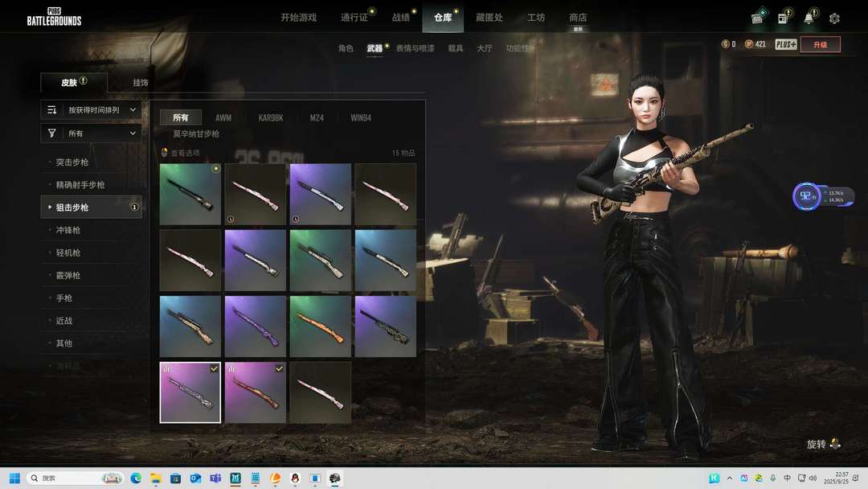The image size is (868, 489).
Task: Expand the 狙击步枪 category arrow
Action: pos(50,208)
